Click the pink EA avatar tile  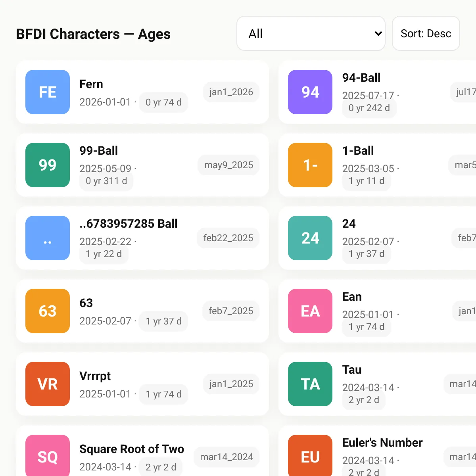[310, 311]
